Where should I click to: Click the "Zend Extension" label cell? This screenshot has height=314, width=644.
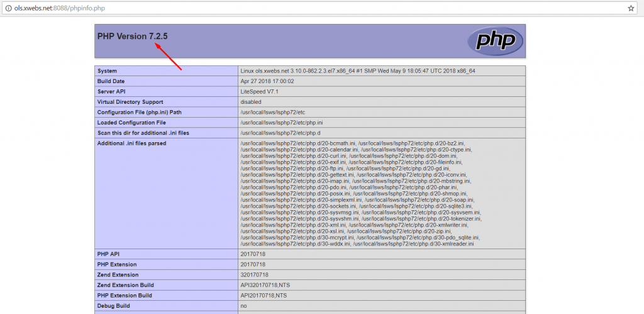point(166,274)
